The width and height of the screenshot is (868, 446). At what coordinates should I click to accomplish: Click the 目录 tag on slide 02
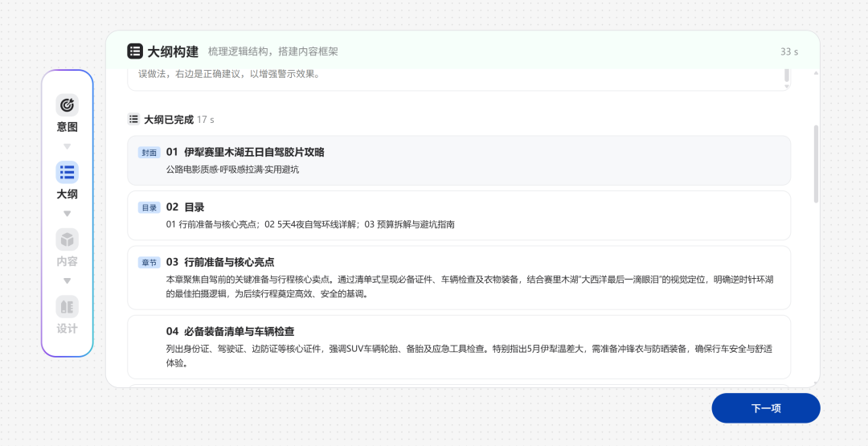[x=149, y=207]
